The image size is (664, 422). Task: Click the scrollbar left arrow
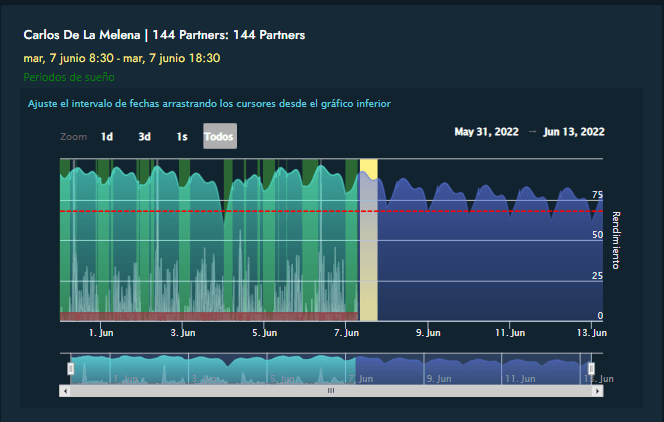65,391
